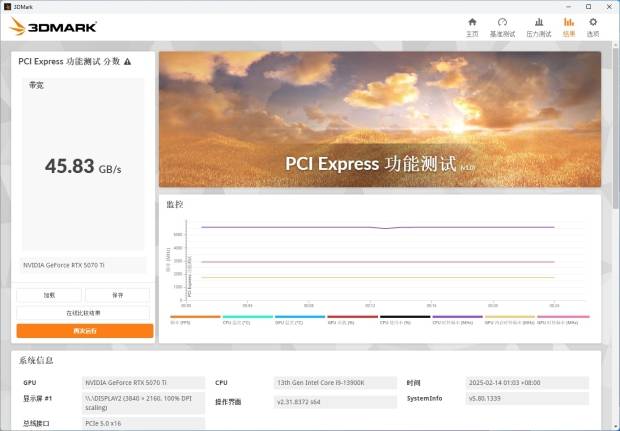Image resolution: width=620 pixels, height=431 pixels.
Task: Open the stress test (压力测试) tab
Action: click(x=539, y=27)
